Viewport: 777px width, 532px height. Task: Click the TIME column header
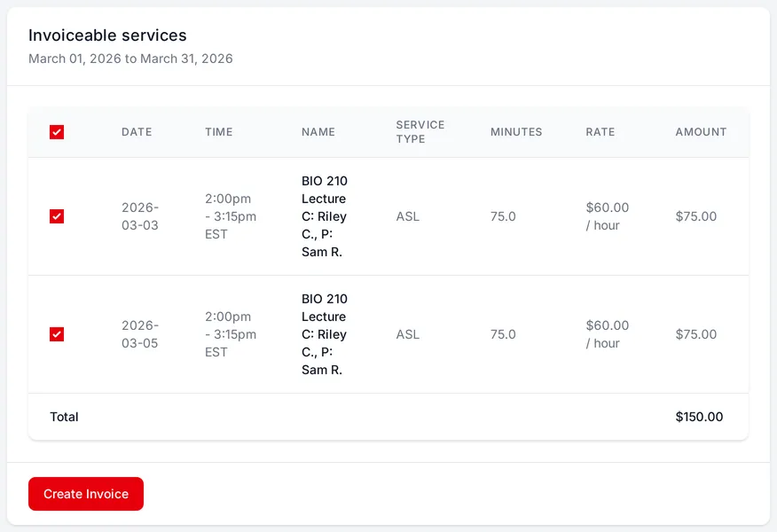[218, 132]
